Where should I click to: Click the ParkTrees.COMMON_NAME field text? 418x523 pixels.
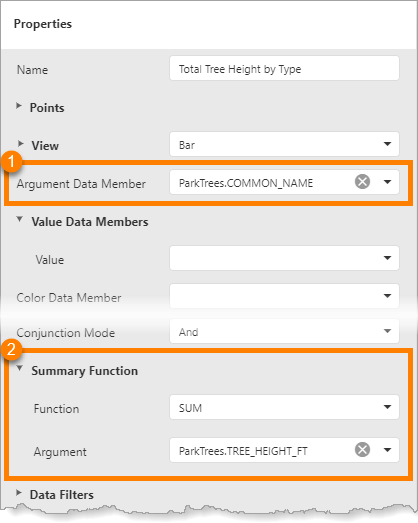(x=246, y=183)
